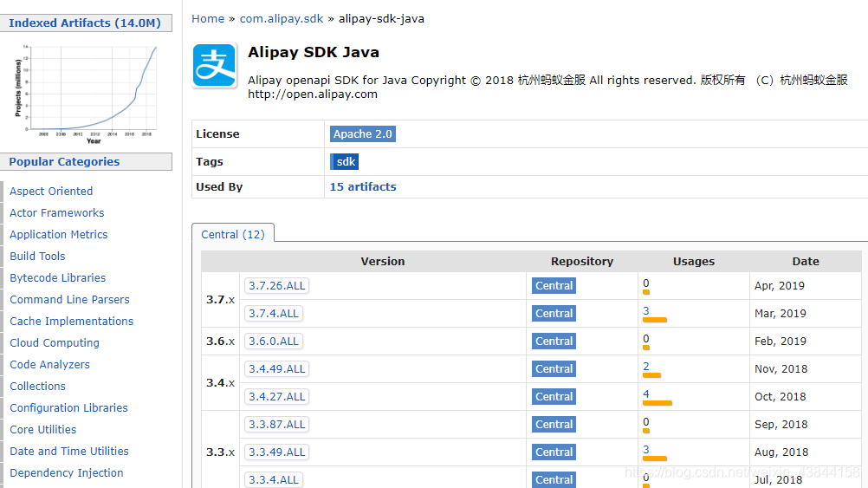The height and width of the screenshot is (488, 868).
Task: Open Aspect Oriented category
Action: 51,191
